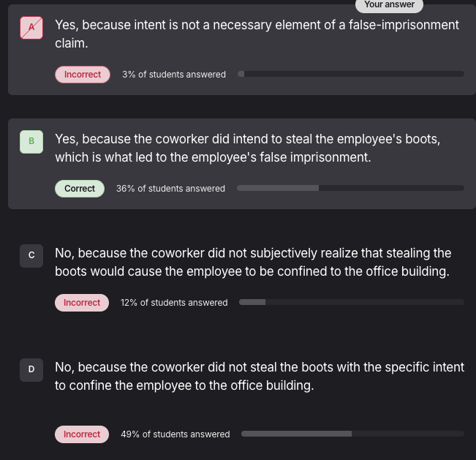Select the answer text about intent not necessary

257,34
